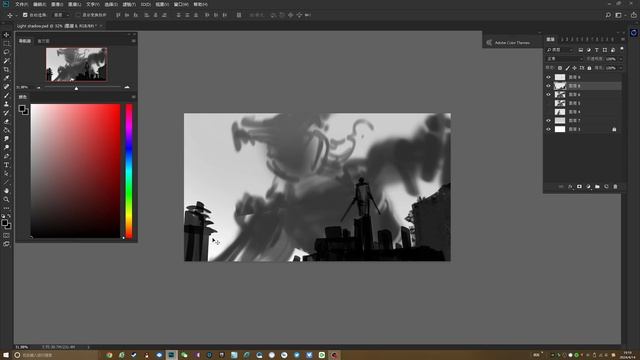Toggle visibility of the third layer

pyautogui.click(x=548, y=94)
